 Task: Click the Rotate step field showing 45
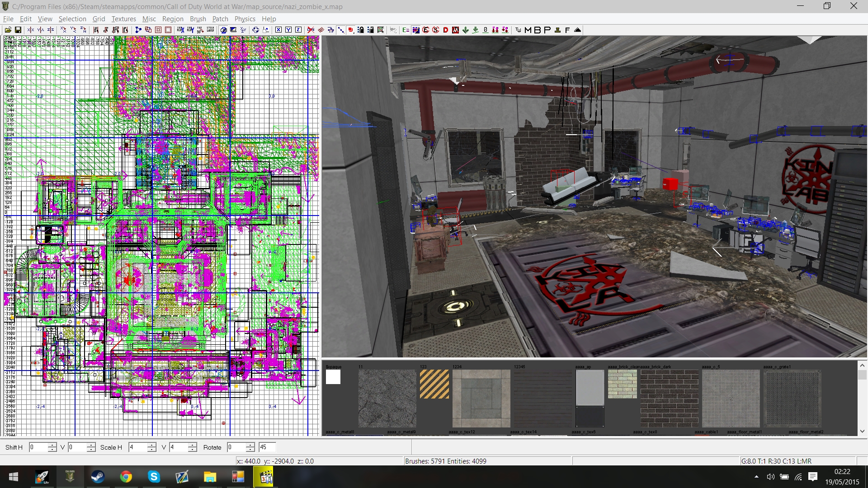coord(267,447)
